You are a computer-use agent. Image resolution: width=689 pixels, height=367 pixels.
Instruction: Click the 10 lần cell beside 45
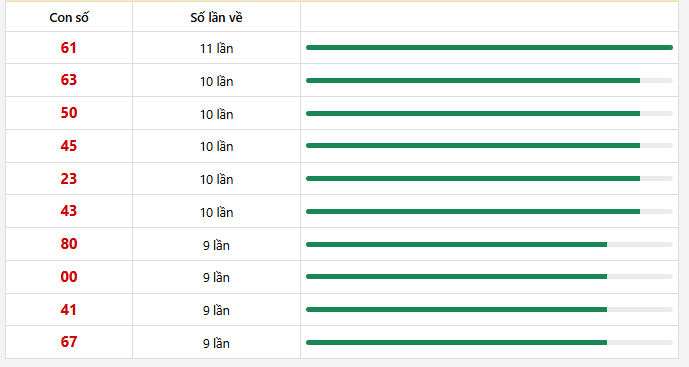coord(216,146)
